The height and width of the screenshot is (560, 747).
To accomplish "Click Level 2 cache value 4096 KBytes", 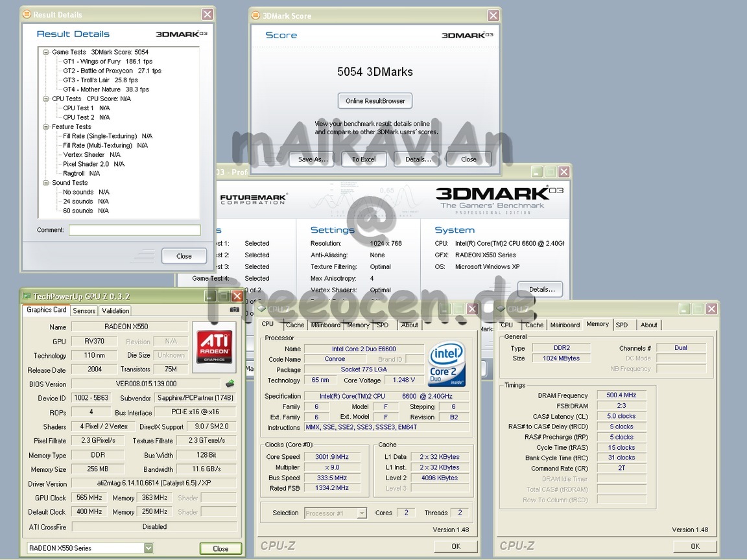I will click(439, 478).
